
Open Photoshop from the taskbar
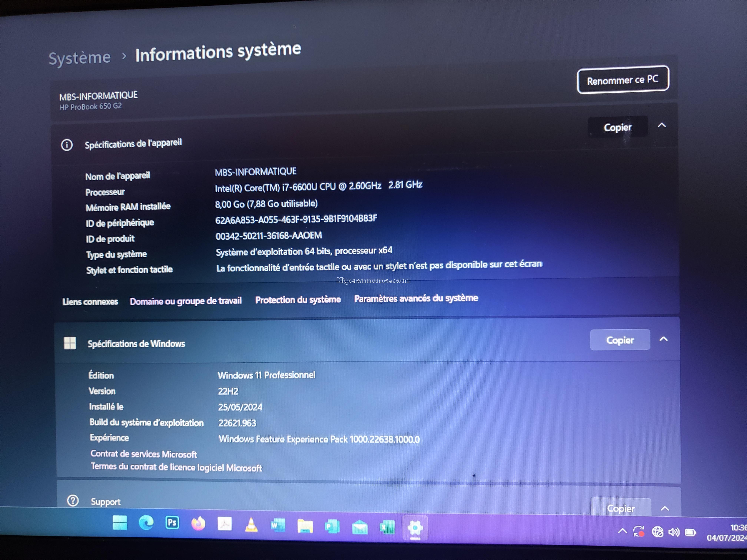[172, 523]
